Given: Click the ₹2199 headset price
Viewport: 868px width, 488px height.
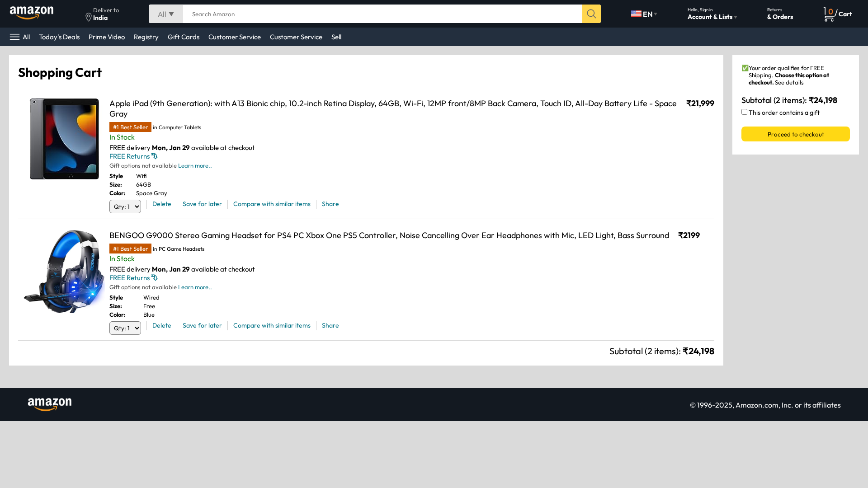Looking at the screenshot, I should coord(689,235).
